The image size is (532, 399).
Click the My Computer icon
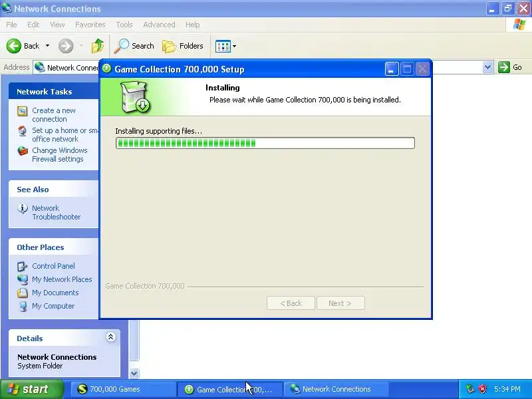pyautogui.click(x=23, y=306)
